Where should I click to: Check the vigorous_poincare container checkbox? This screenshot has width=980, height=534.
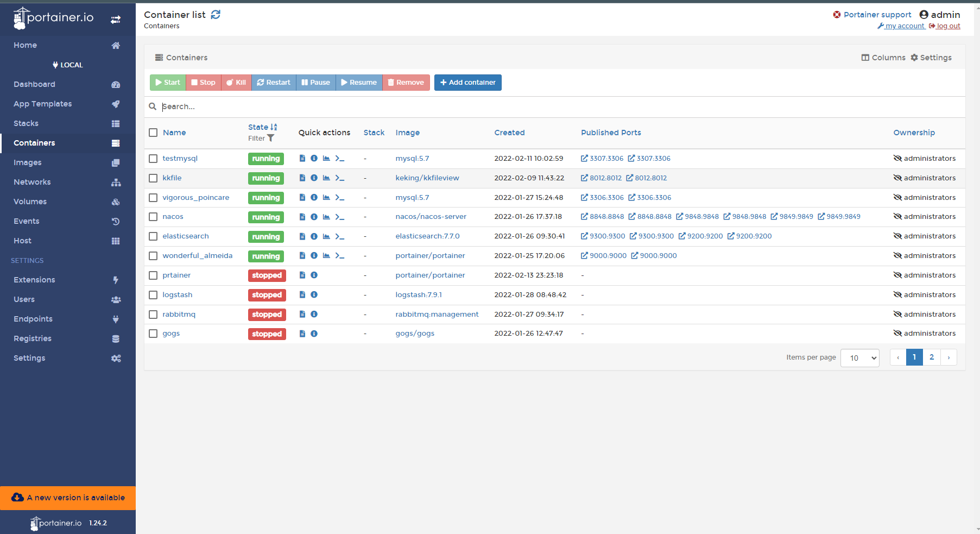153,198
